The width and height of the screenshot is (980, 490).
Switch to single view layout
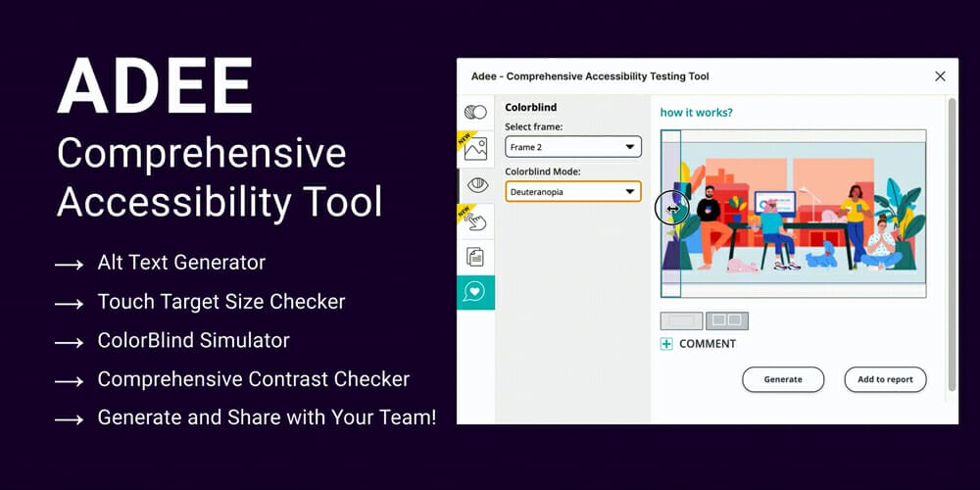pos(681,320)
